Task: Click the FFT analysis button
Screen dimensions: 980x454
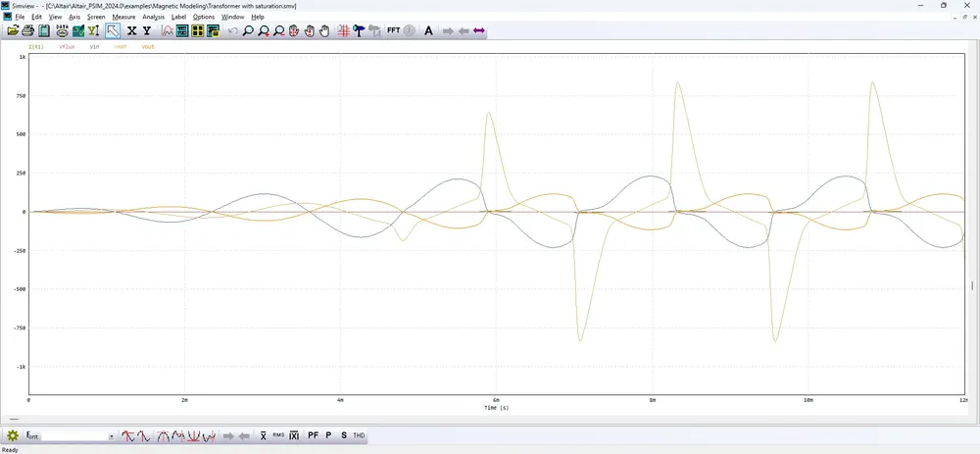Action: pos(394,30)
